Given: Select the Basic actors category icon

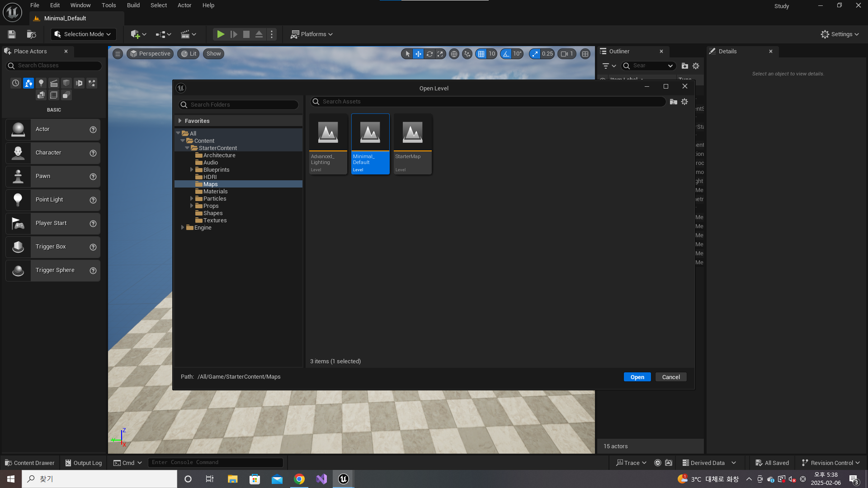Looking at the screenshot, I should pyautogui.click(x=28, y=83).
